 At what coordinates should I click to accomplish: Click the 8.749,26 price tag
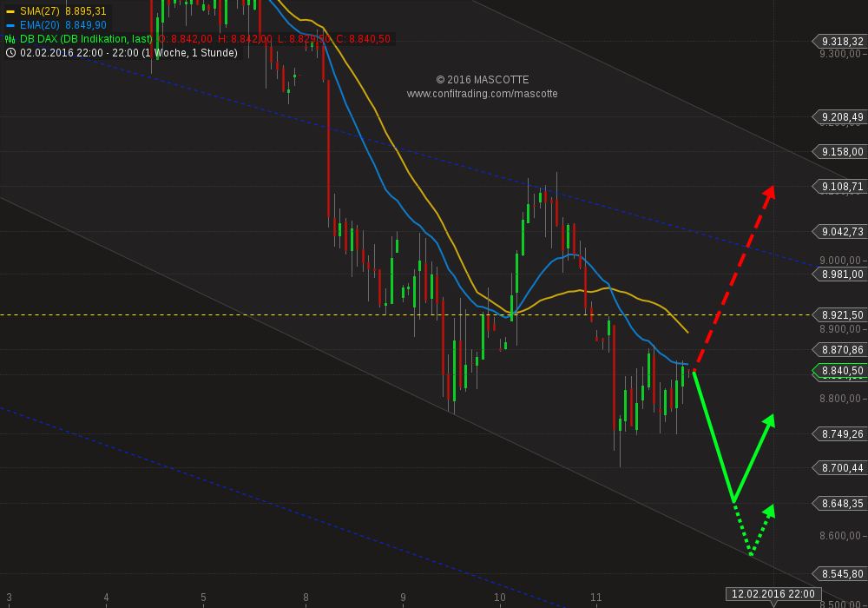pos(839,434)
